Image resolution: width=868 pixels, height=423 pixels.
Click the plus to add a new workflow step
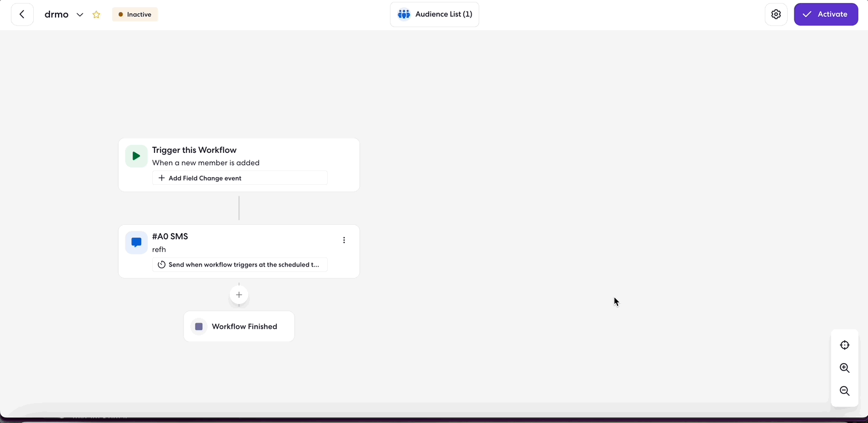238,294
